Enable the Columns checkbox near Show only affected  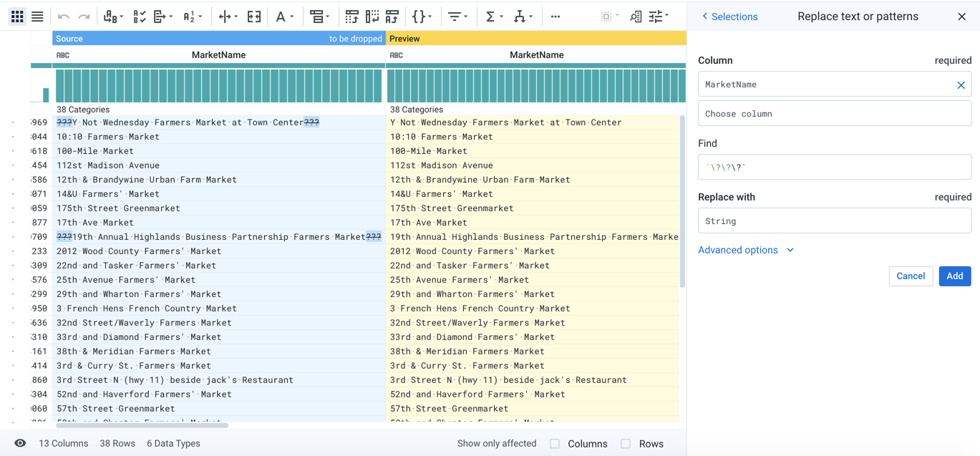553,444
